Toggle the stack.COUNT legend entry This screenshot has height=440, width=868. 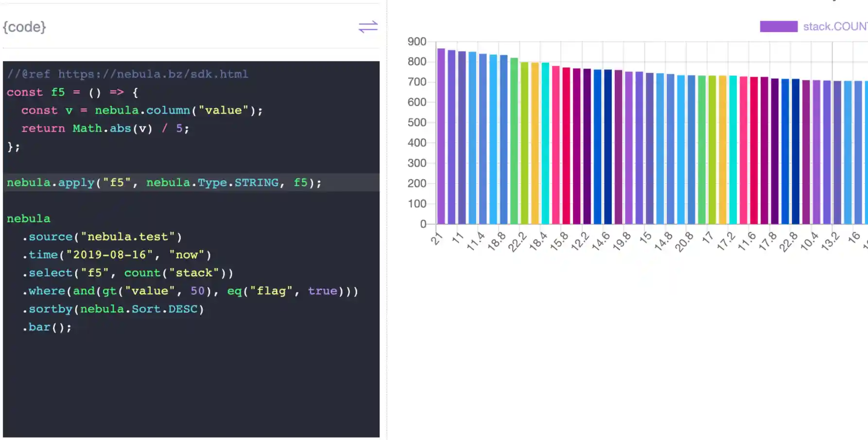tap(807, 26)
